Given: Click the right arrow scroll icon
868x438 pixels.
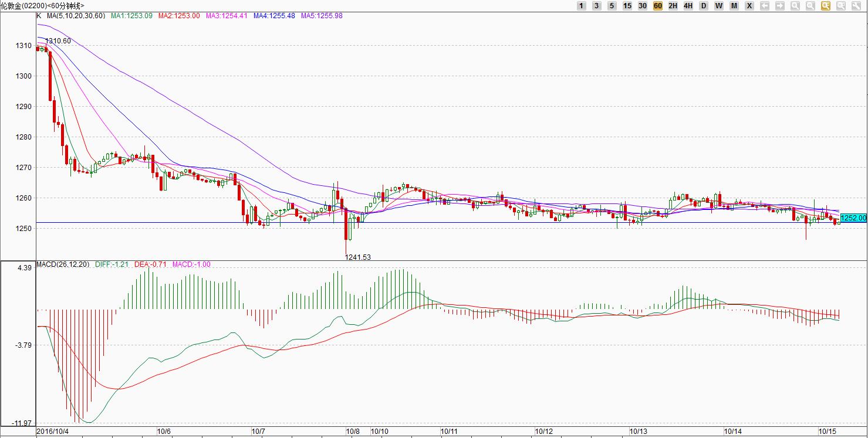Looking at the screenshot, I should click(779, 5).
